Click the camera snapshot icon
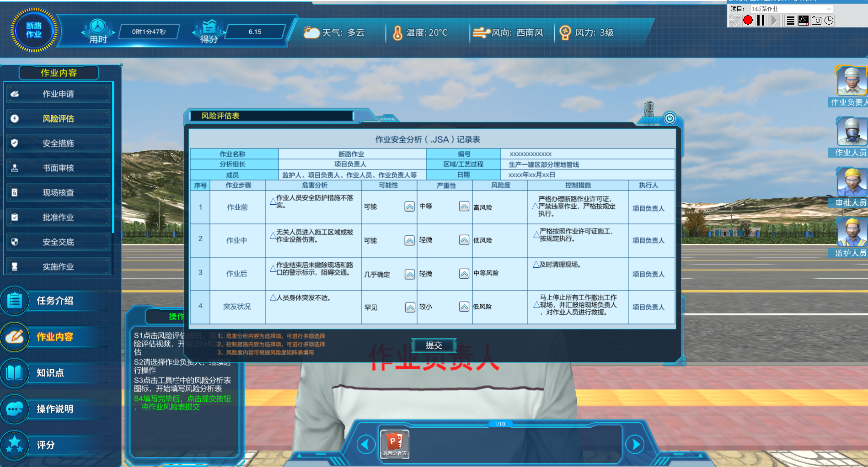This screenshot has width=868, height=467. [x=816, y=20]
